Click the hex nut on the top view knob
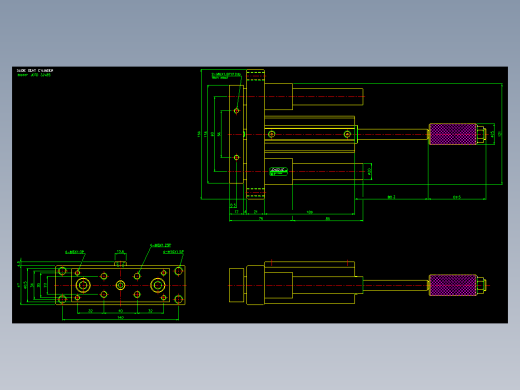 pos(481,134)
